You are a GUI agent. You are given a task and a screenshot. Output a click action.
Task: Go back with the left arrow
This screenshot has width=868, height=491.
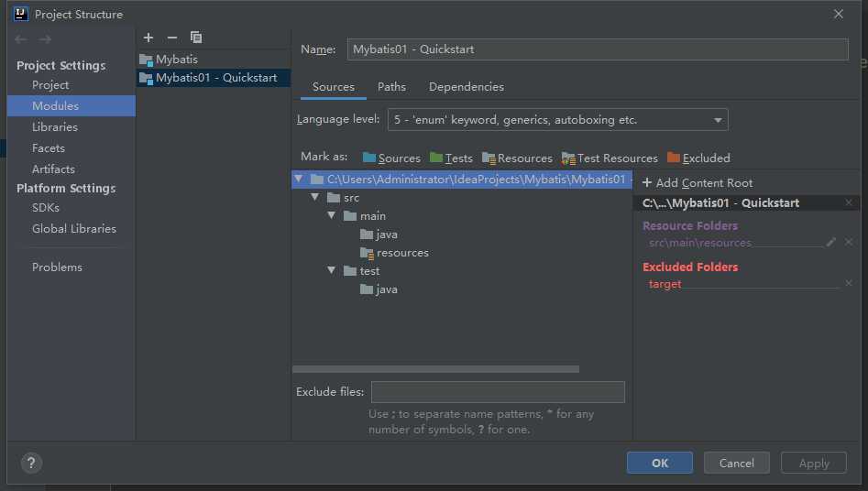(x=21, y=39)
